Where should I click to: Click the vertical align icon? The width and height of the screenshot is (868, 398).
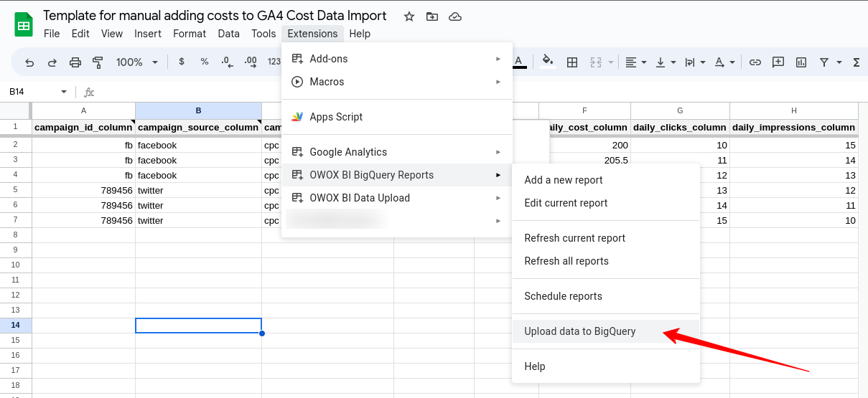661,62
